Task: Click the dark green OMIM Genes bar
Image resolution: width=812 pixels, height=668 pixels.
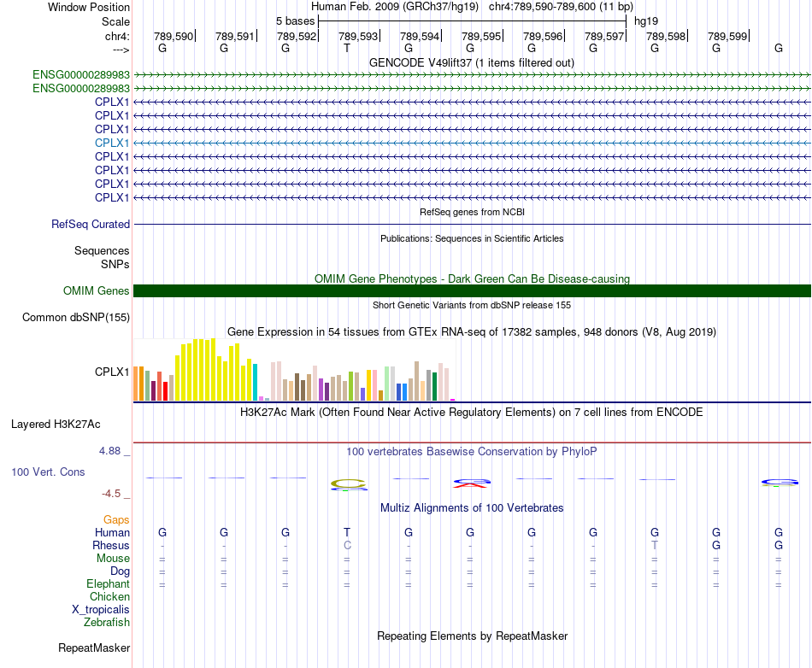Action: [472, 290]
